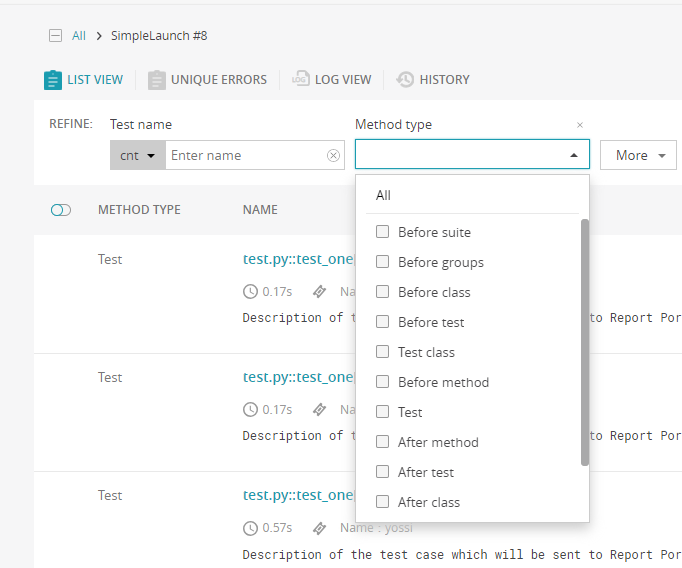The width and height of the screenshot is (682, 568).
Task: Click the tag icon in the second test row
Action: coord(320,410)
